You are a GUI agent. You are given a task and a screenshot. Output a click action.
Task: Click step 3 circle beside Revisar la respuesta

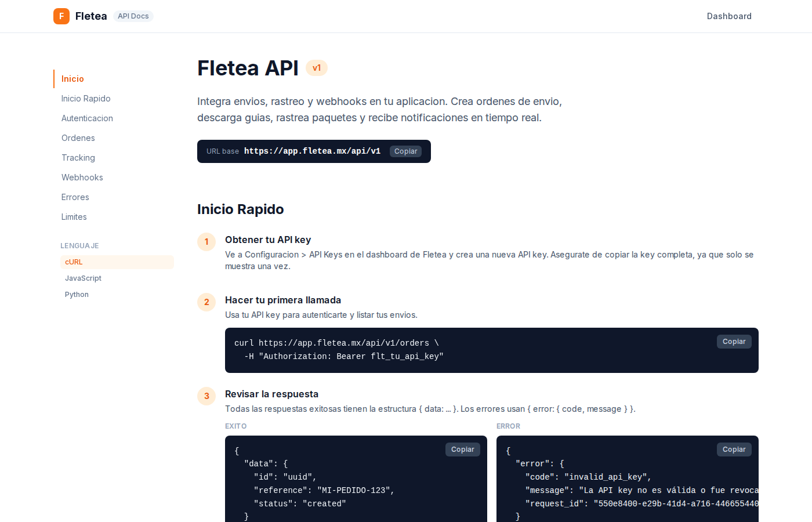point(206,396)
